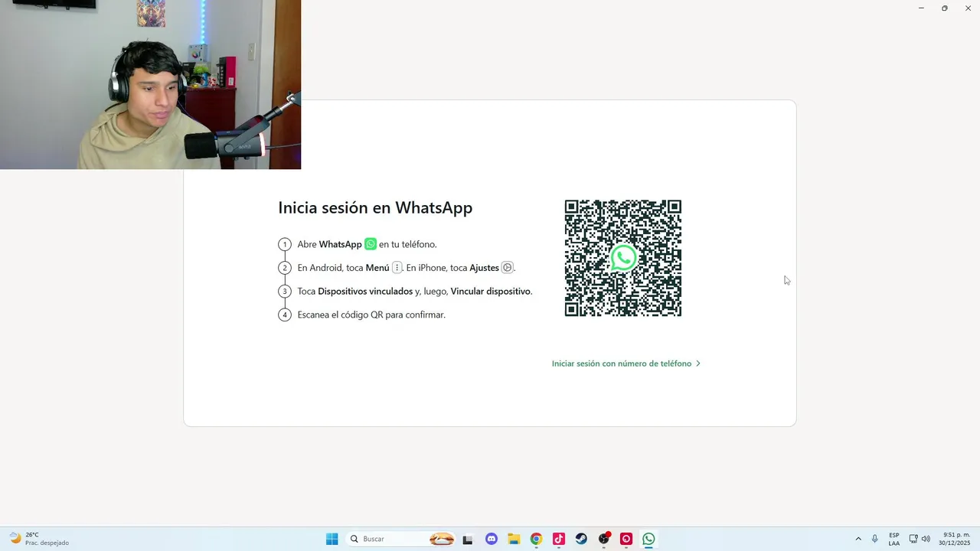The height and width of the screenshot is (551, 980).
Task: Open the clock and date panel
Action: [955, 539]
